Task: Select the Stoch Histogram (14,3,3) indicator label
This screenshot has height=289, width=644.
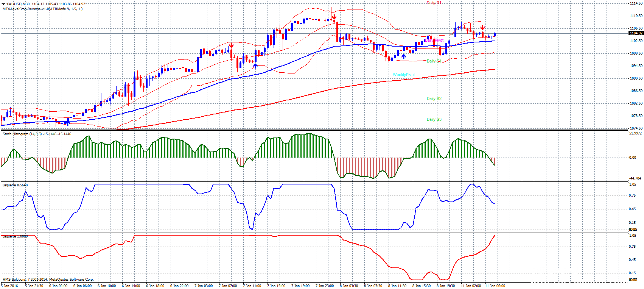Action: [x=37, y=134]
